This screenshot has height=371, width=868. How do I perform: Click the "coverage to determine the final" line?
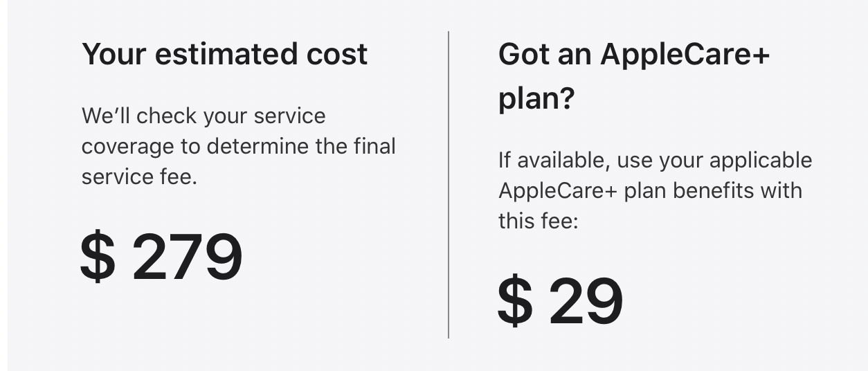click(239, 146)
